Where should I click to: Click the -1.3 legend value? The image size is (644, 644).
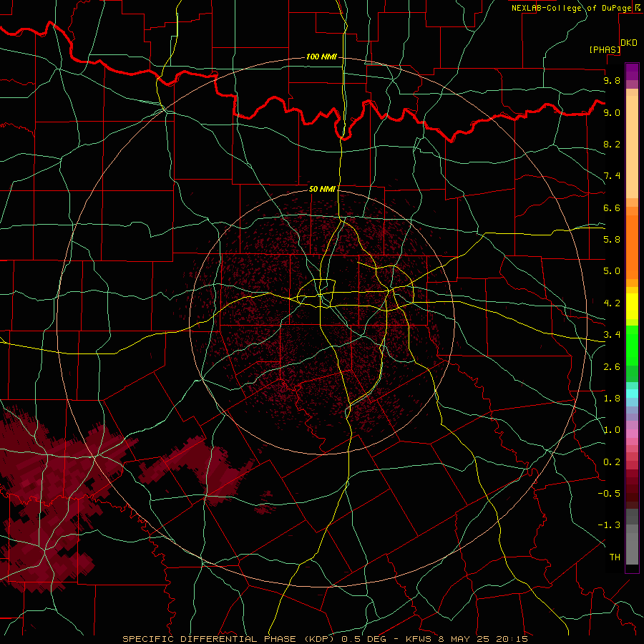pyautogui.click(x=609, y=525)
